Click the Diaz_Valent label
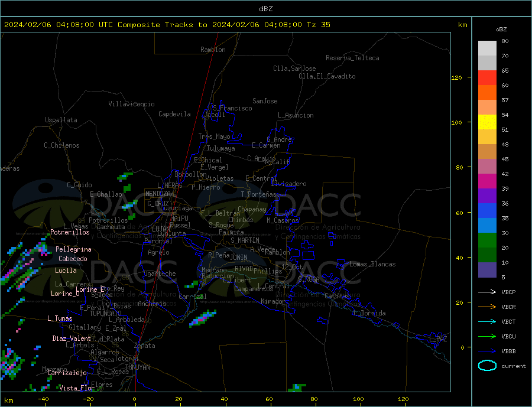Image resolution: width=532 pixels, height=407 pixels. coord(72,338)
